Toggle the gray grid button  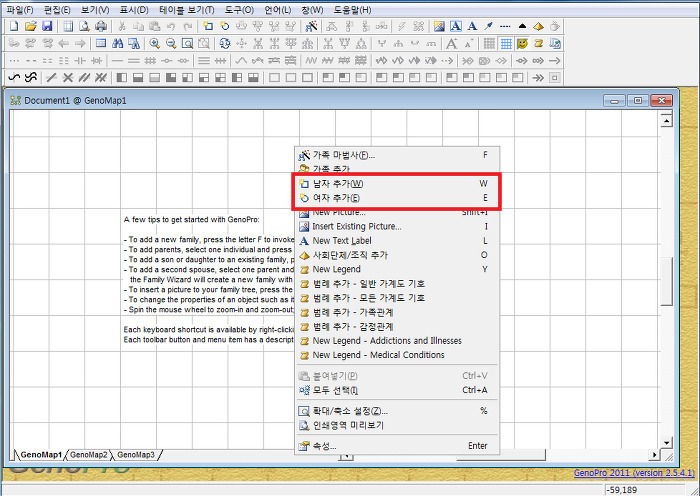point(489,43)
